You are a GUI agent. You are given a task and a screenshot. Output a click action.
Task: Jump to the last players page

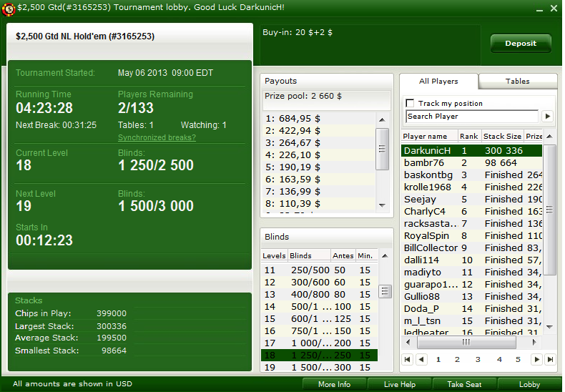coord(550,359)
